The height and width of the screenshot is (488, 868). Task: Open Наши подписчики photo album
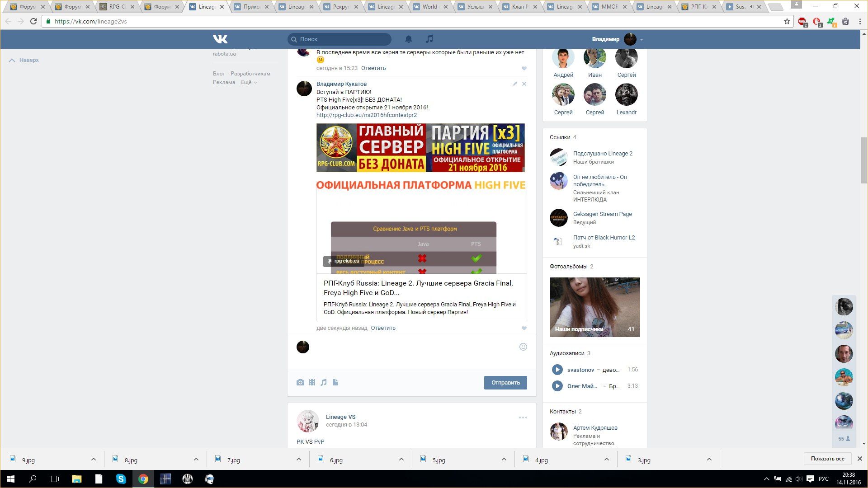click(x=594, y=307)
